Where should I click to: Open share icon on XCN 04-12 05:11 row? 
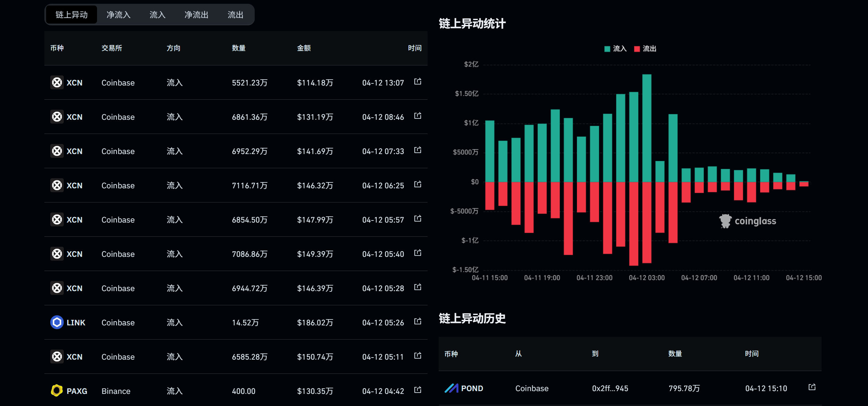tap(418, 356)
